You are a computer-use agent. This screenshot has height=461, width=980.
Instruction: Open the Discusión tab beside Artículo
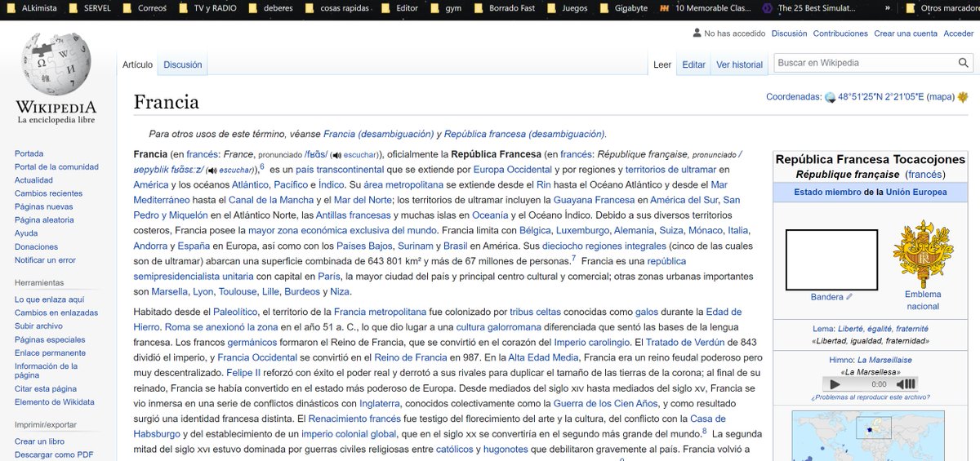(182, 64)
